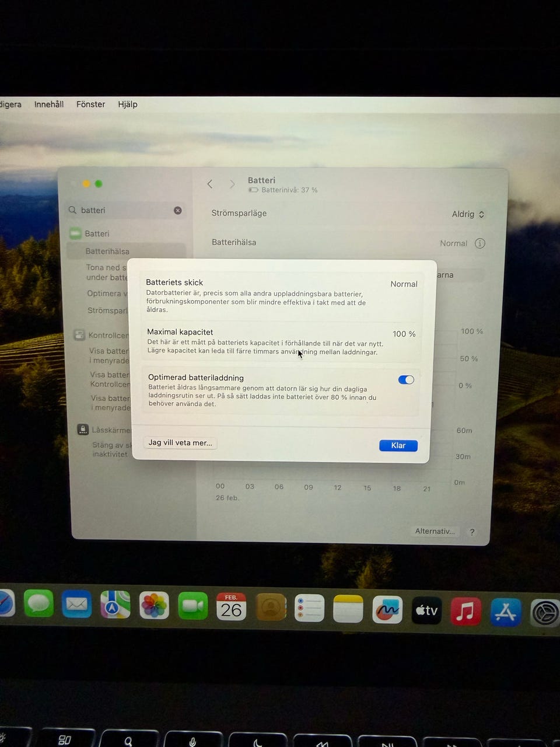Click Batterihälsa info icon

click(x=480, y=243)
